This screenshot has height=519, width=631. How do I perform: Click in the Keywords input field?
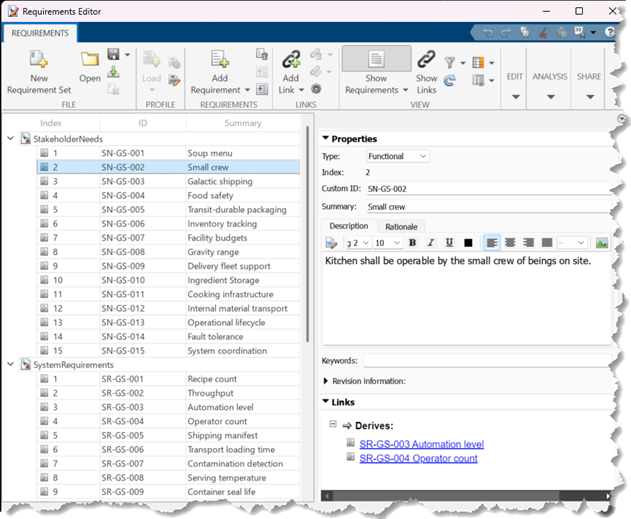tap(485, 360)
